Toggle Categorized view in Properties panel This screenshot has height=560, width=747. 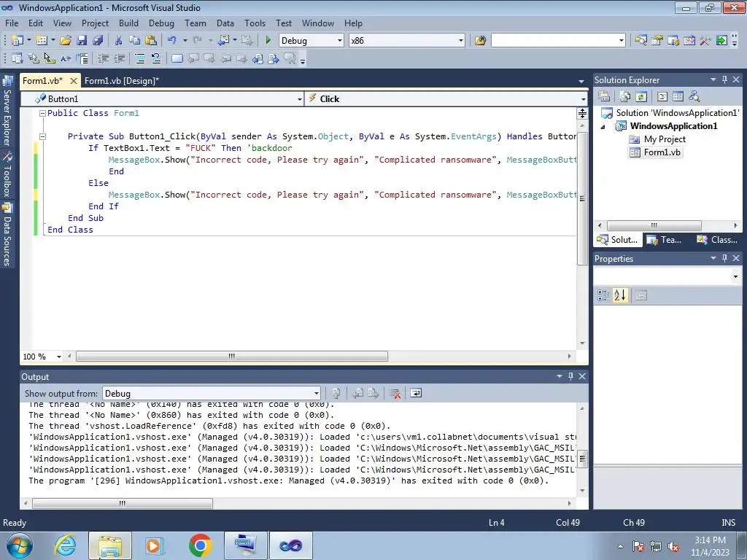[603, 295]
